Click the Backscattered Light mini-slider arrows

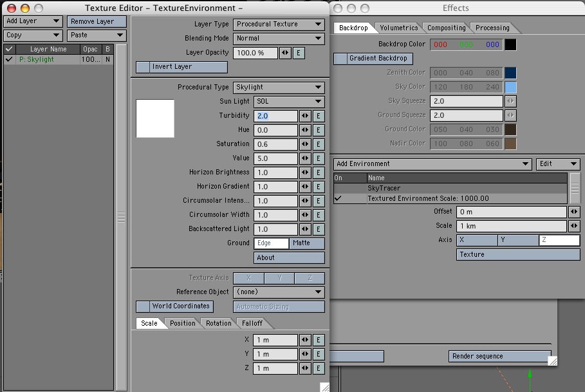point(305,229)
